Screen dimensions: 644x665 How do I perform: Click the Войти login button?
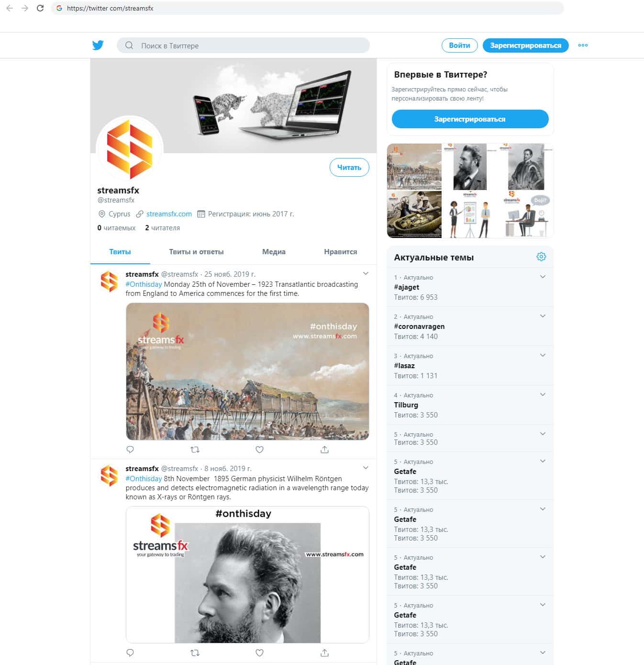459,45
